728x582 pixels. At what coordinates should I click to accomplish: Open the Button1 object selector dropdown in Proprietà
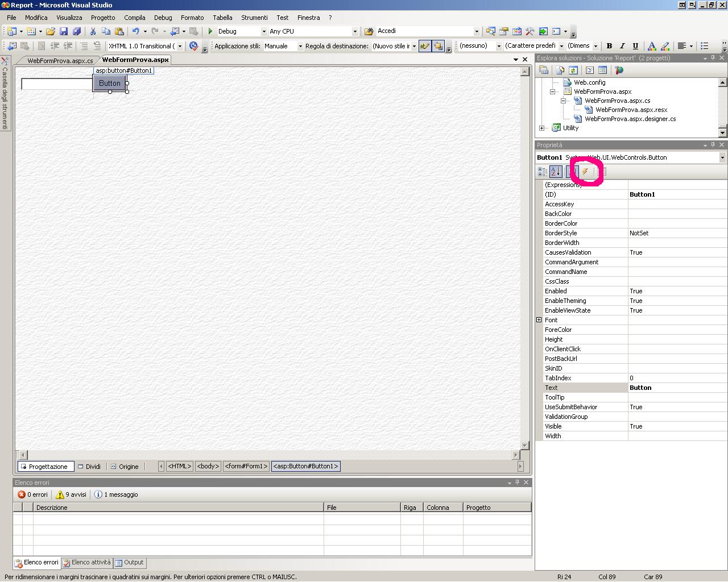click(x=722, y=157)
